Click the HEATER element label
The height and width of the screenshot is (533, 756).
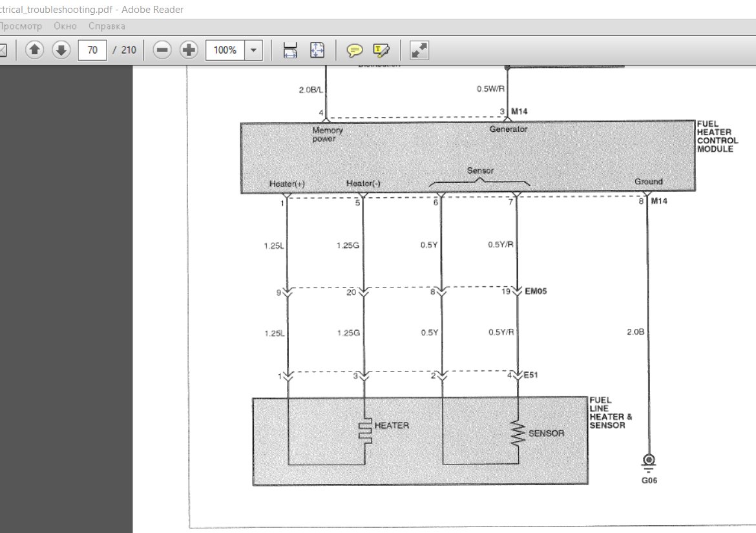pyautogui.click(x=392, y=426)
